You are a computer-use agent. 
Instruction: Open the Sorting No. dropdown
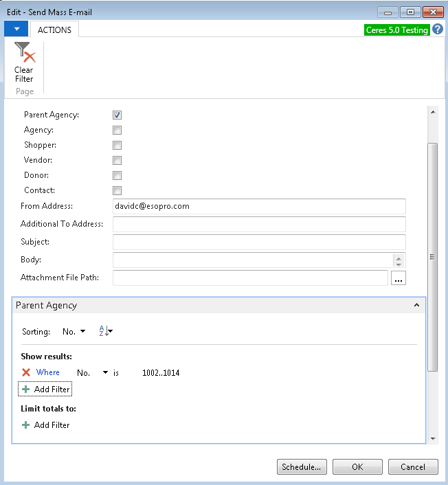tap(74, 332)
